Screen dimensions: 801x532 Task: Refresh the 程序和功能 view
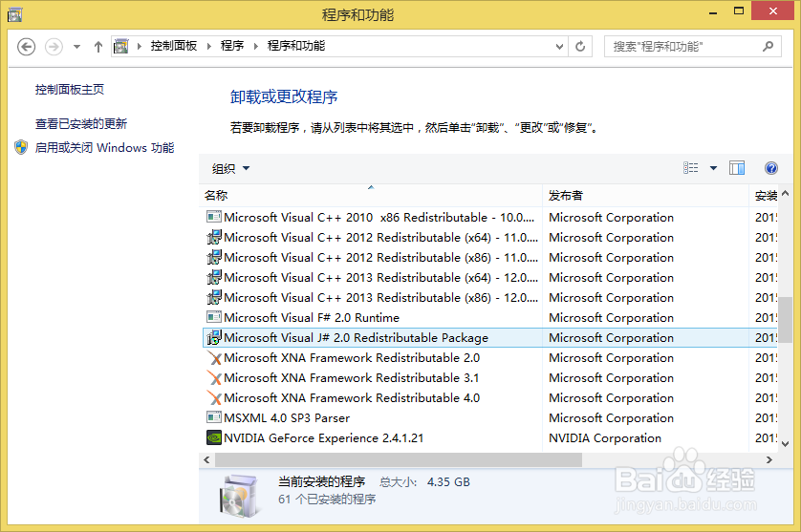click(x=580, y=47)
